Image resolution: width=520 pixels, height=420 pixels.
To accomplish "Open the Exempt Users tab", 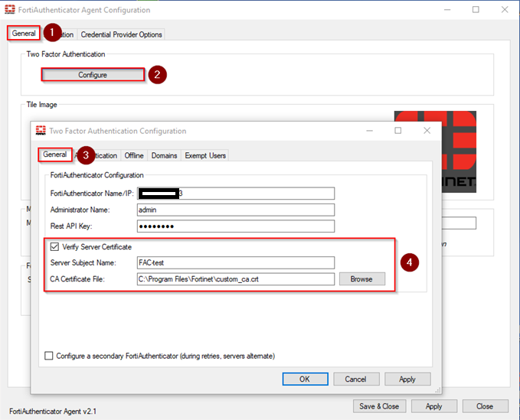I will pos(205,155).
